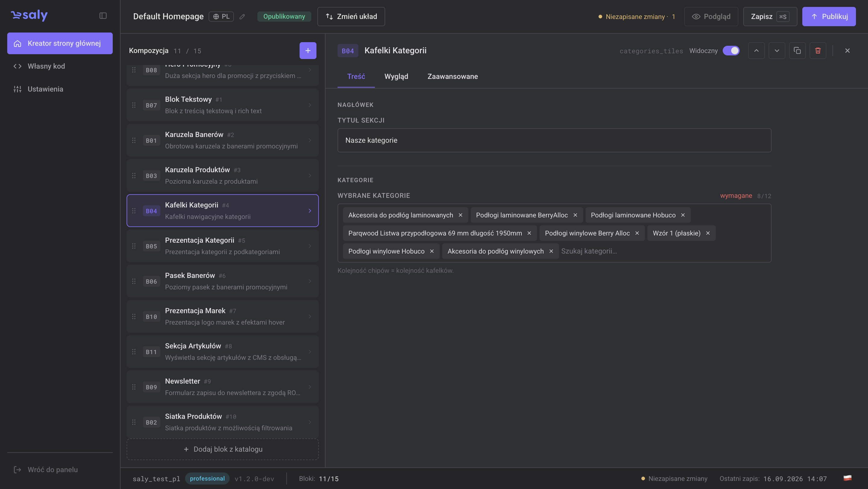The image size is (868, 489).
Task: Click the Publikuj button
Action: [x=829, y=17]
